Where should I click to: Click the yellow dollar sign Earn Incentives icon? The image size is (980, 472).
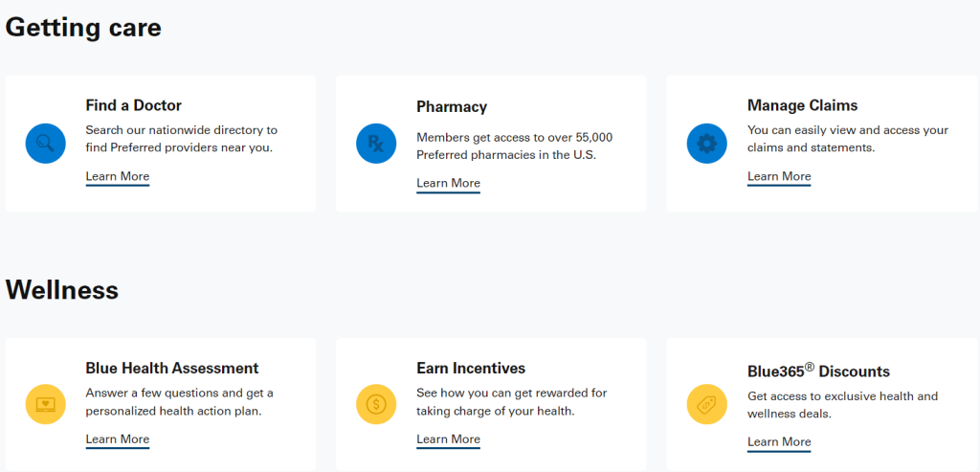point(376,404)
